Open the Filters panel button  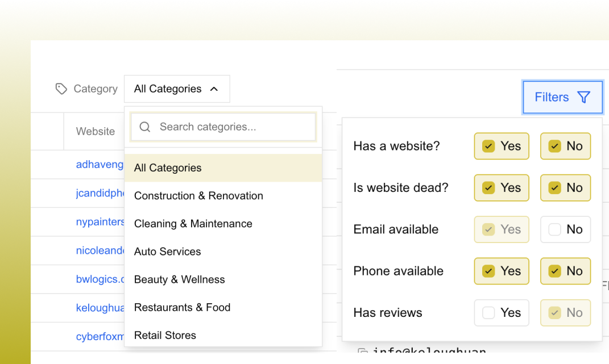[562, 97]
